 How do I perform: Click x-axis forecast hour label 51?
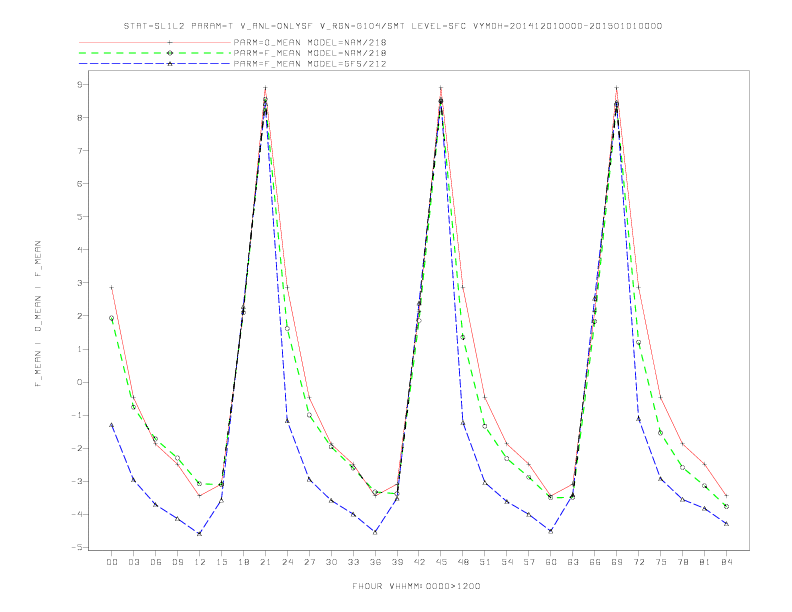tap(485, 562)
